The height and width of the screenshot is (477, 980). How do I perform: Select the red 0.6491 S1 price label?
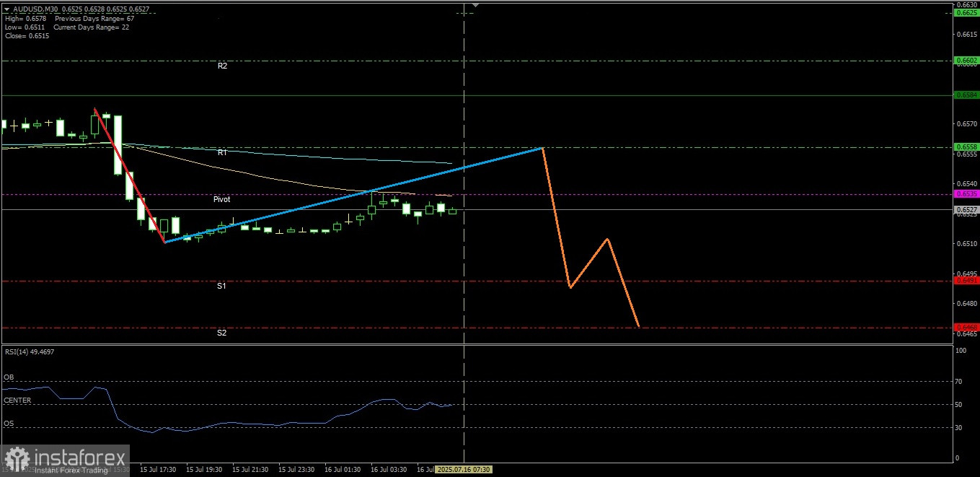pos(966,280)
